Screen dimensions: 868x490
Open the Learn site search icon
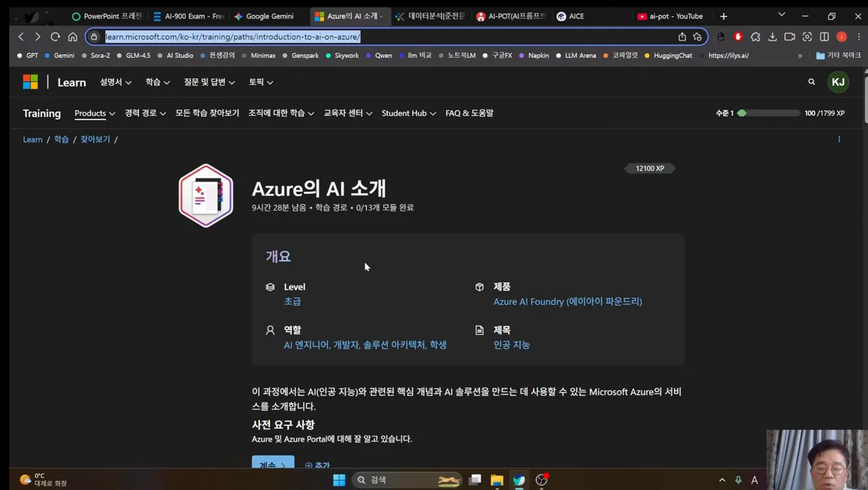pos(812,82)
